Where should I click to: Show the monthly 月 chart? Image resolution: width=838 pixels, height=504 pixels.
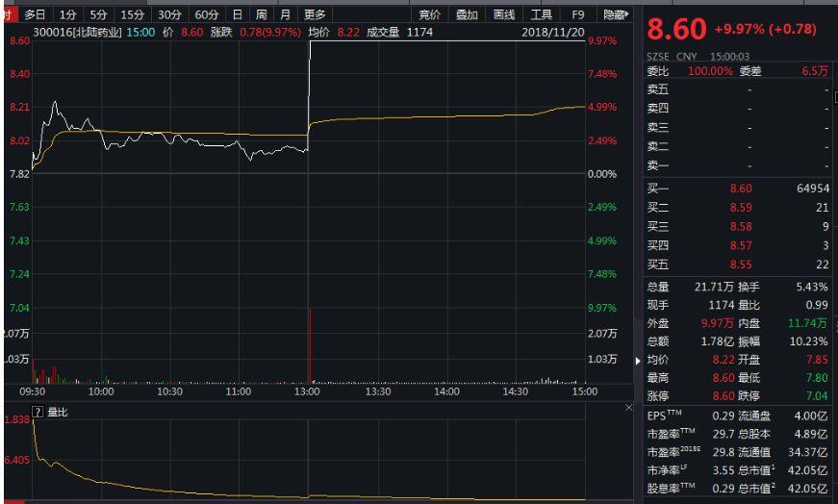point(285,14)
